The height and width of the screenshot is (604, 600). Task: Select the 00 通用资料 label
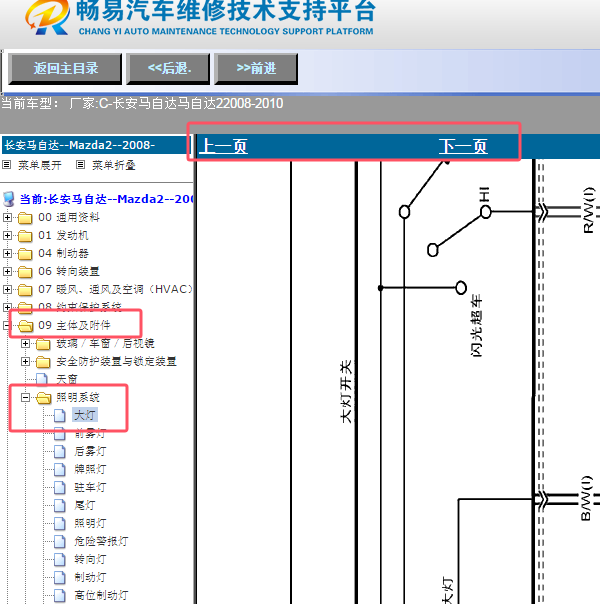point(69,217)
